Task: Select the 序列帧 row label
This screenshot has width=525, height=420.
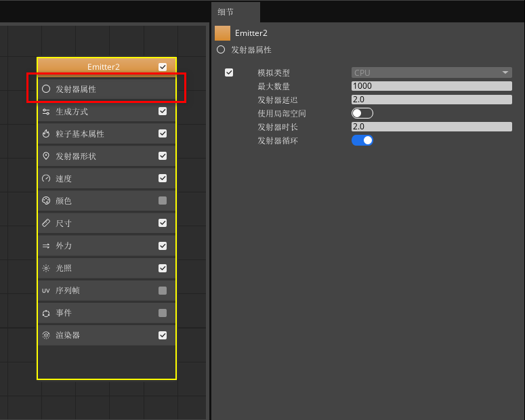Action: (68, 291)
